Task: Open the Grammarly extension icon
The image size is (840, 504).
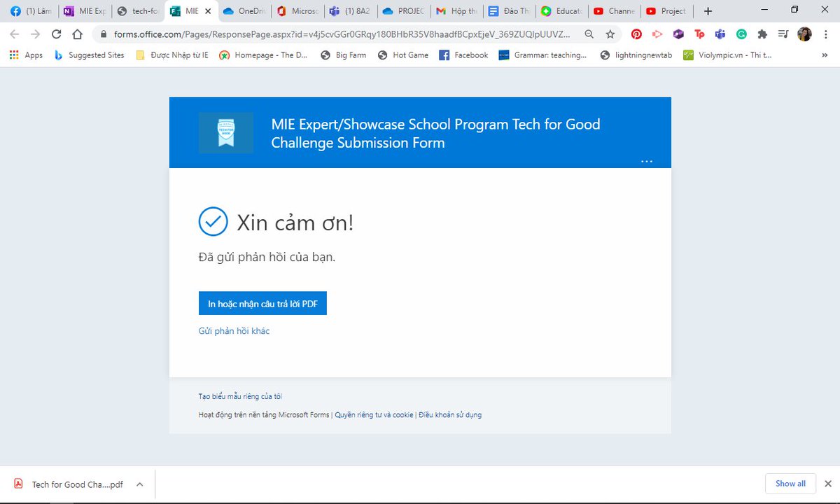Action: tap(741, 34)
